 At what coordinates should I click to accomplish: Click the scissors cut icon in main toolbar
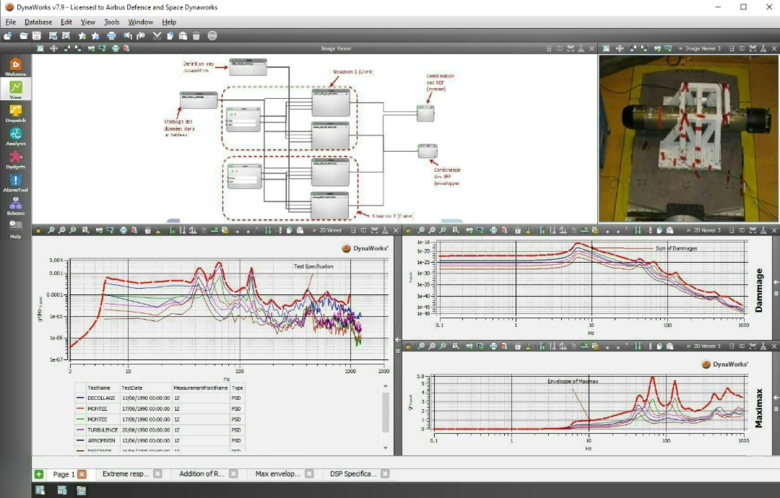(157, 36)
